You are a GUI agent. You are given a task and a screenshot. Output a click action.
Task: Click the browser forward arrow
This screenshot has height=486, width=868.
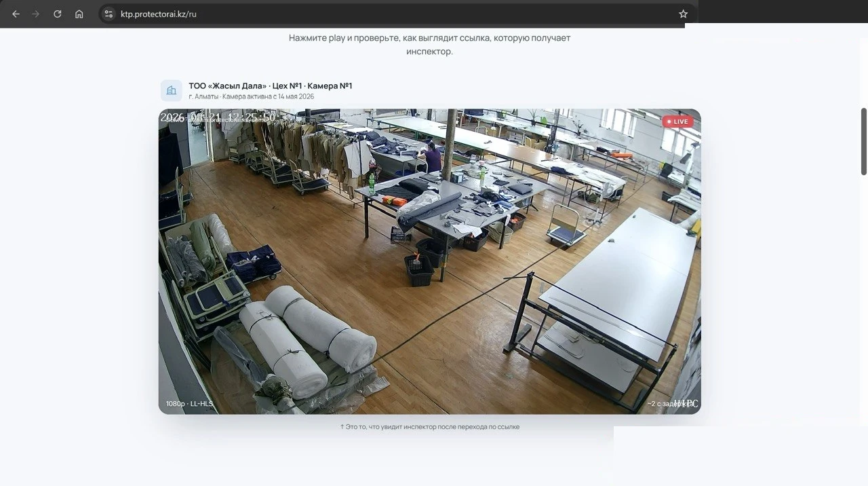click(36, 14)
